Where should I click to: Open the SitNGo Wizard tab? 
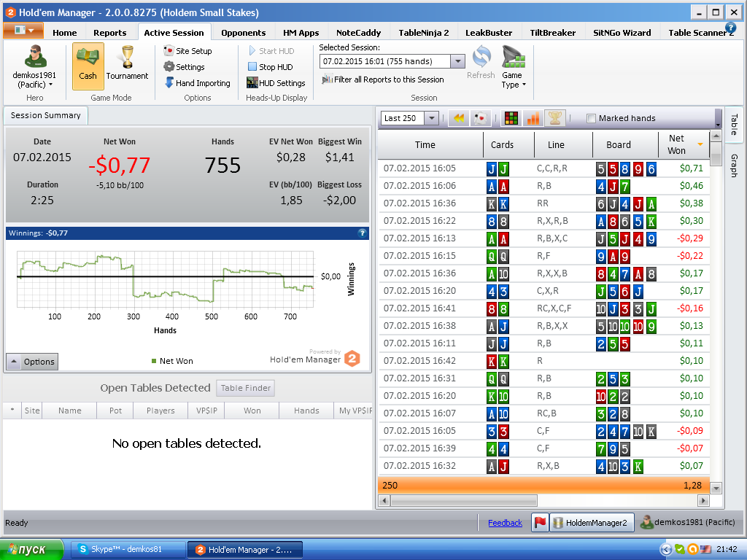tap(622, 33)
